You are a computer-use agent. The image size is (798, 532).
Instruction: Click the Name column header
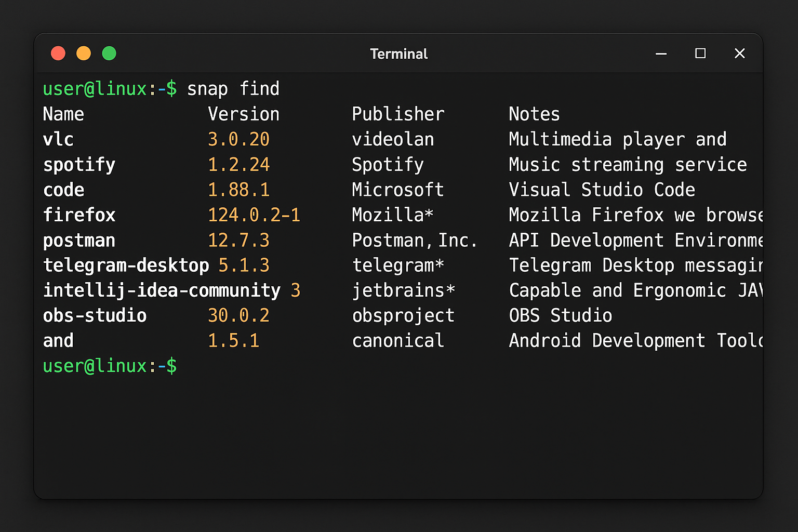[63, 114]
